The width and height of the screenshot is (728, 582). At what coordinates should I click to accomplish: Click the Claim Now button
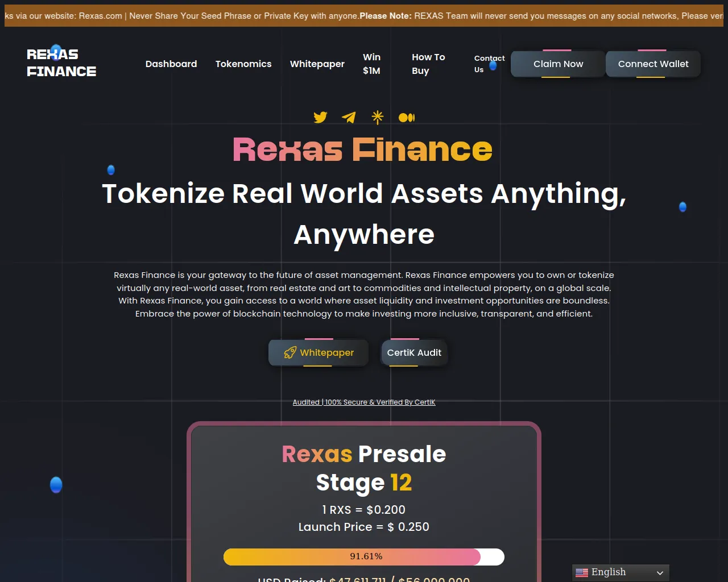point(558,64)
